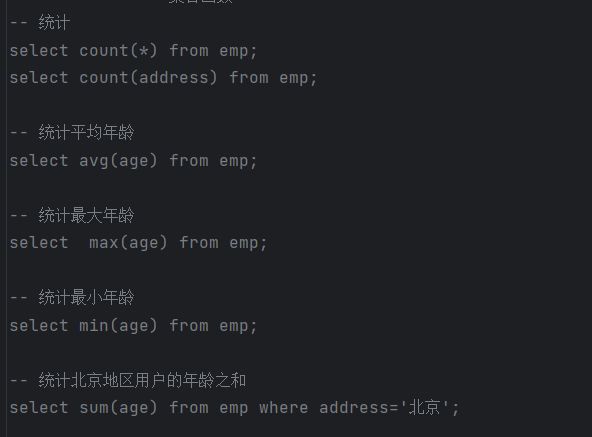Place cursor on max(age) function
The height and width of the screenshot is (437, 592).
[x=128, y=243]
